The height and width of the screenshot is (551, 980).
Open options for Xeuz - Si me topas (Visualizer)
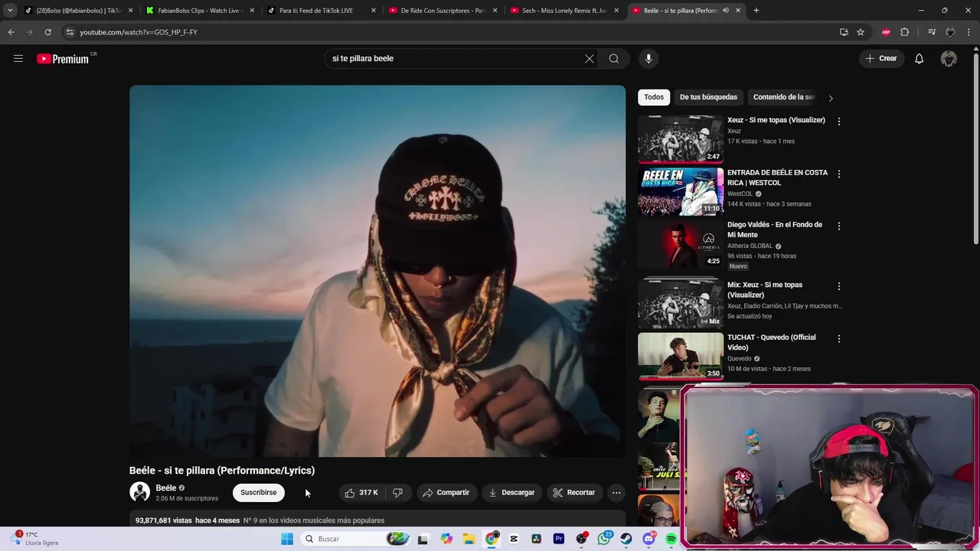click(x=838, y=121)
